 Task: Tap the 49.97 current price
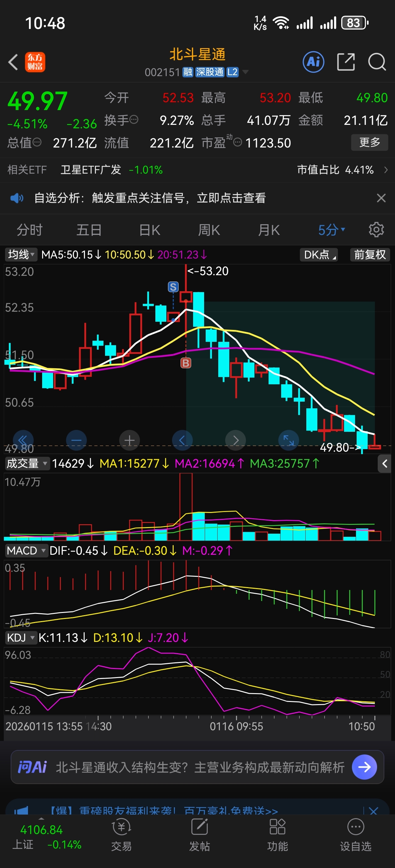tap(37, 101)
